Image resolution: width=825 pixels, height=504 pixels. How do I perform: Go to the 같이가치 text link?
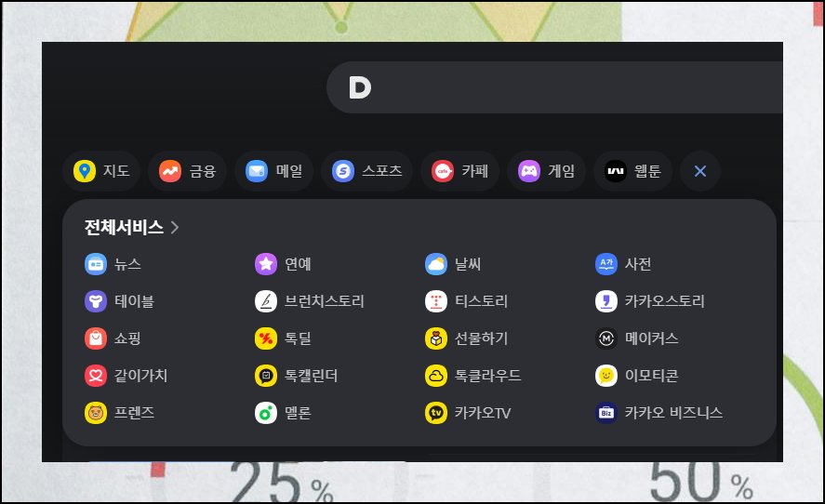coord(141,376)
